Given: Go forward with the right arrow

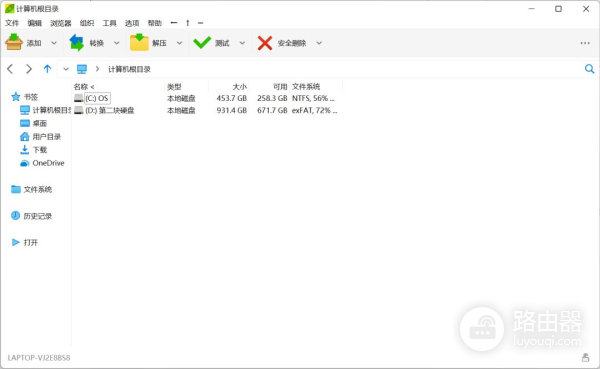Looking at the screenshot, I should [29, 69].
